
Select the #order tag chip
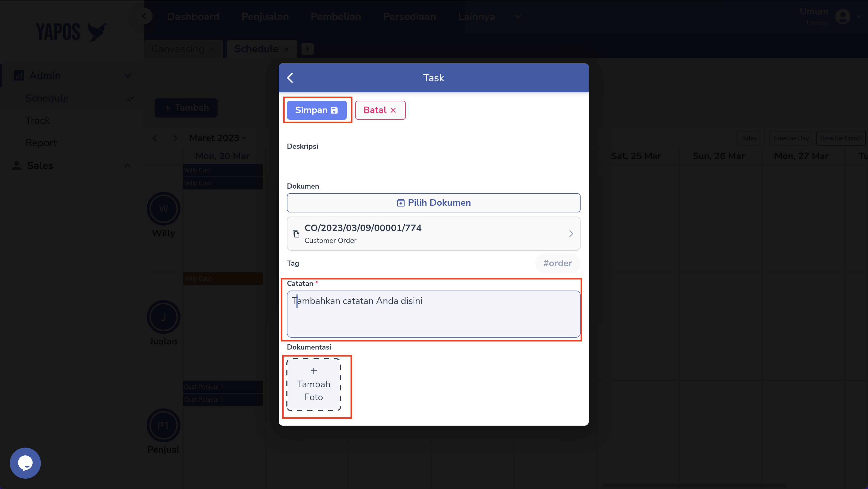pyautogui.click(x=557, y=263)
